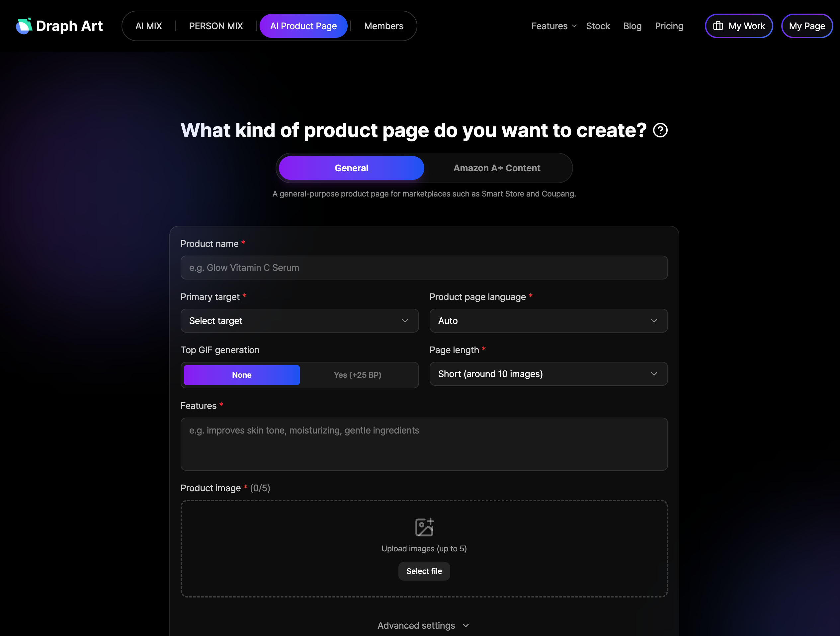Expand Advanced settings section

coord(424,625)
